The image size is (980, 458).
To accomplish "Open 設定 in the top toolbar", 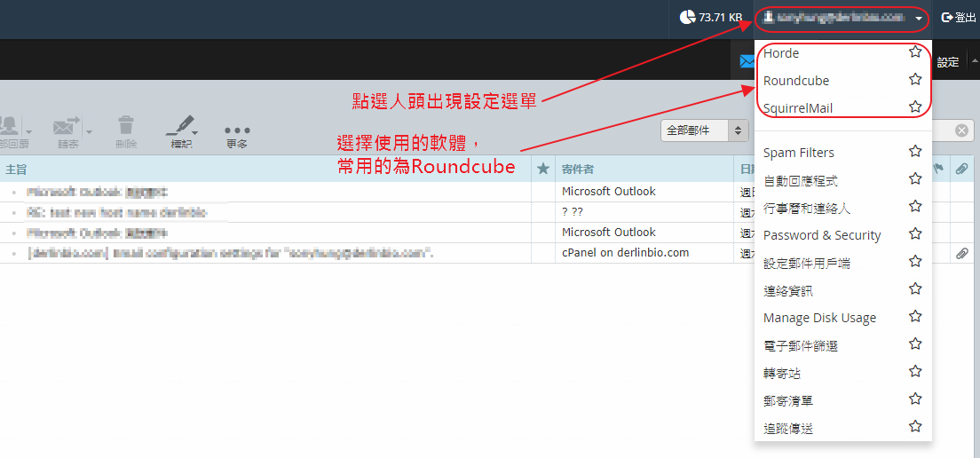I will [947, 62].
